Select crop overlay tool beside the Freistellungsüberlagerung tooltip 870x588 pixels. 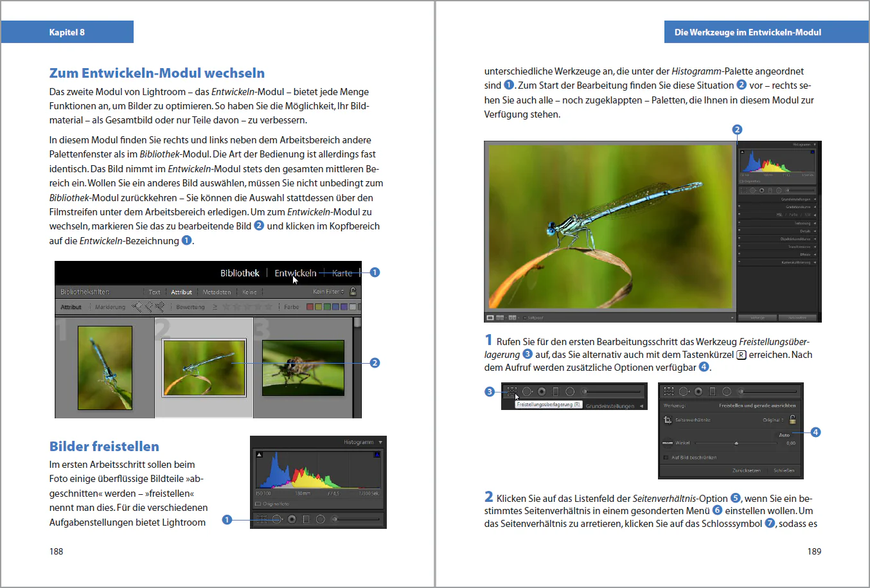(511, 391)
